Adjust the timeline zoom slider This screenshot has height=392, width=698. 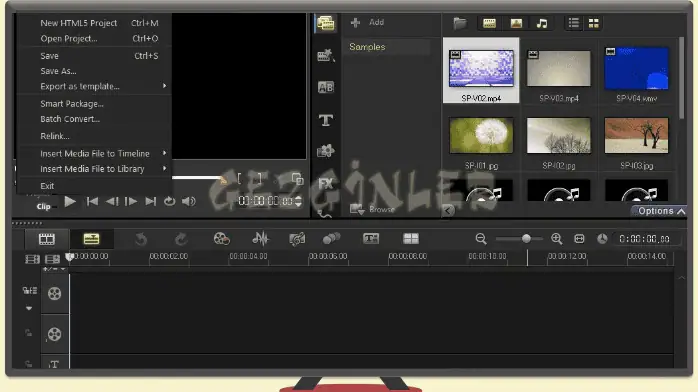526,239
